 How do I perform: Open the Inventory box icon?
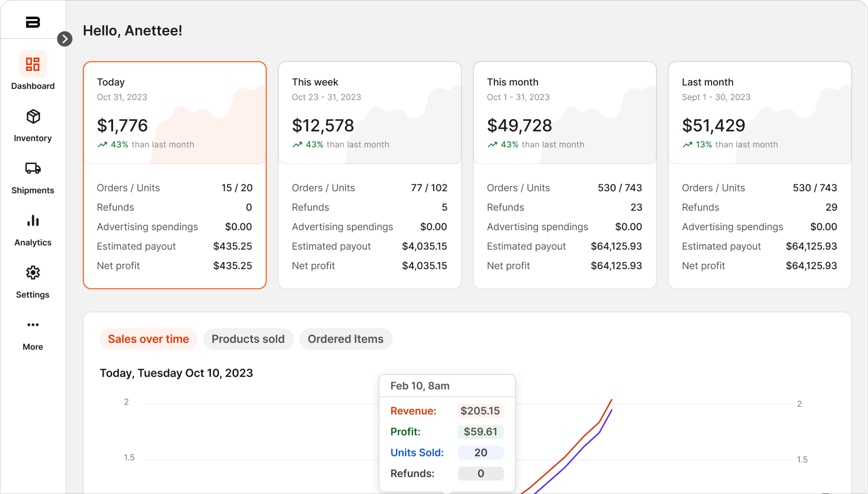[x=33, y=117]
